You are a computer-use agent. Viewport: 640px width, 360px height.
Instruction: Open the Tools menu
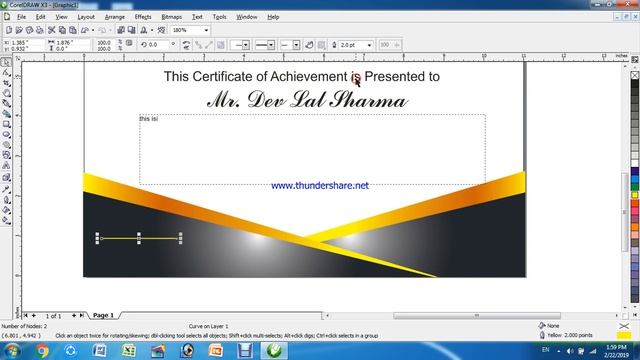pyautogui.click(x=219, y=17)
